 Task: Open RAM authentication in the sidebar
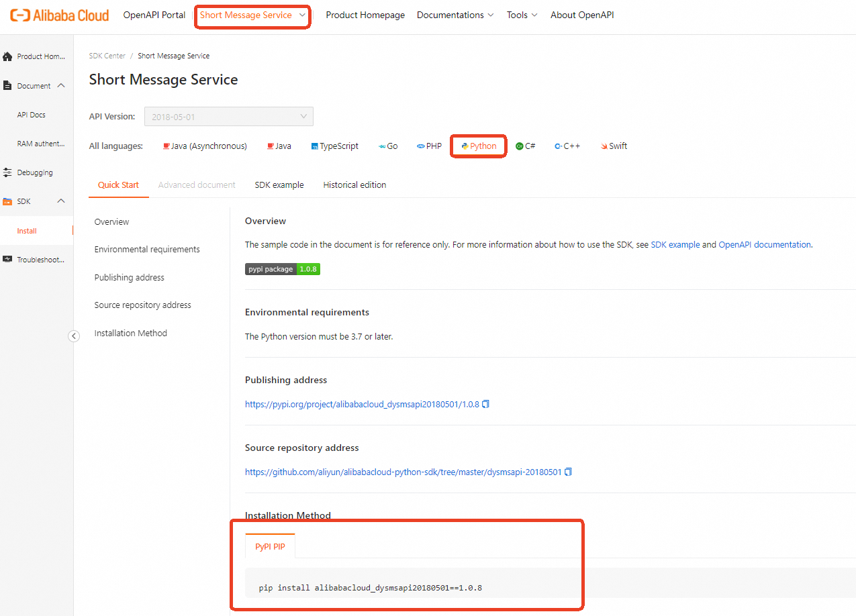[x=41, y=144]
